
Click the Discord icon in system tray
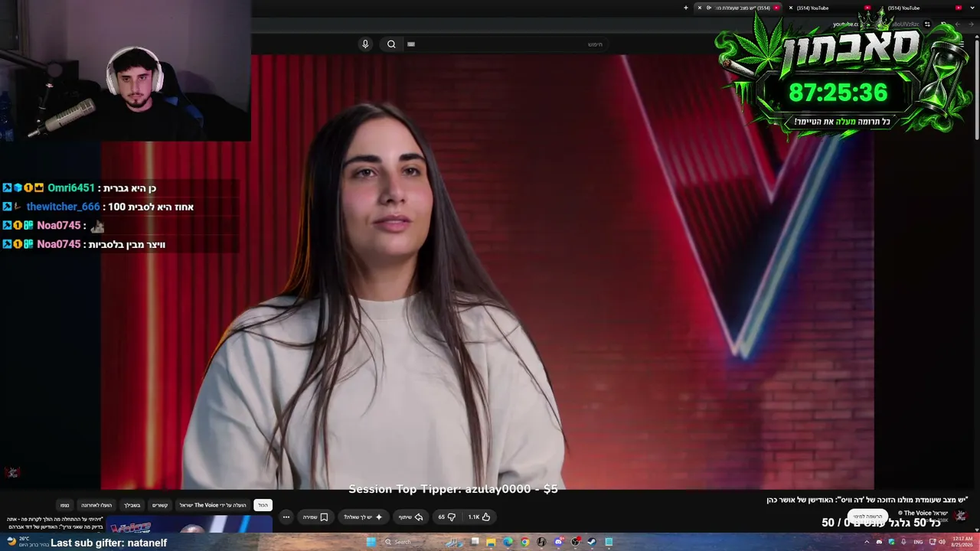tap(879, 542)
